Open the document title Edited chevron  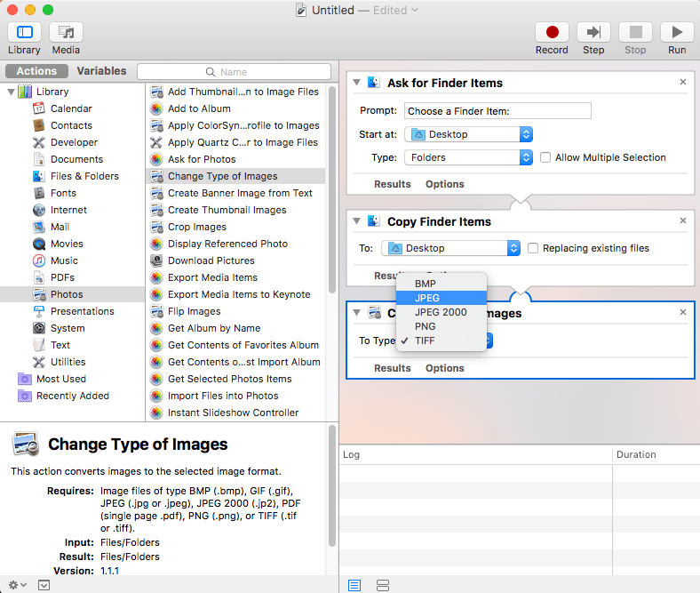pyautogui.click(x=415, y=10)
